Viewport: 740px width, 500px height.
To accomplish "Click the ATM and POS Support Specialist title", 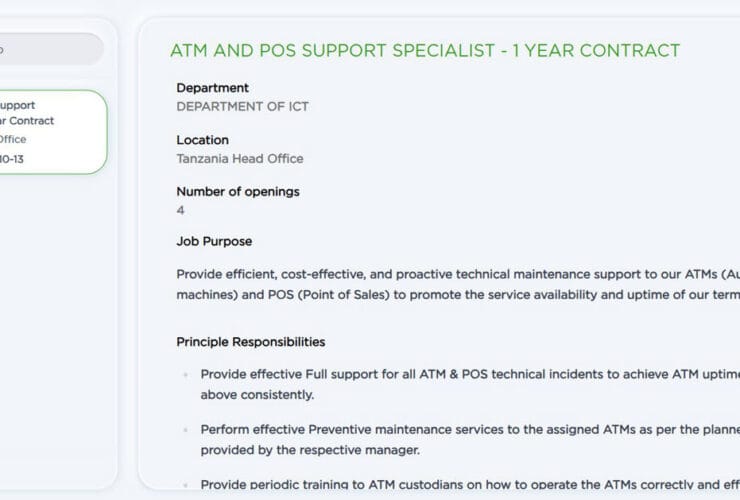I will coord(425,51).
